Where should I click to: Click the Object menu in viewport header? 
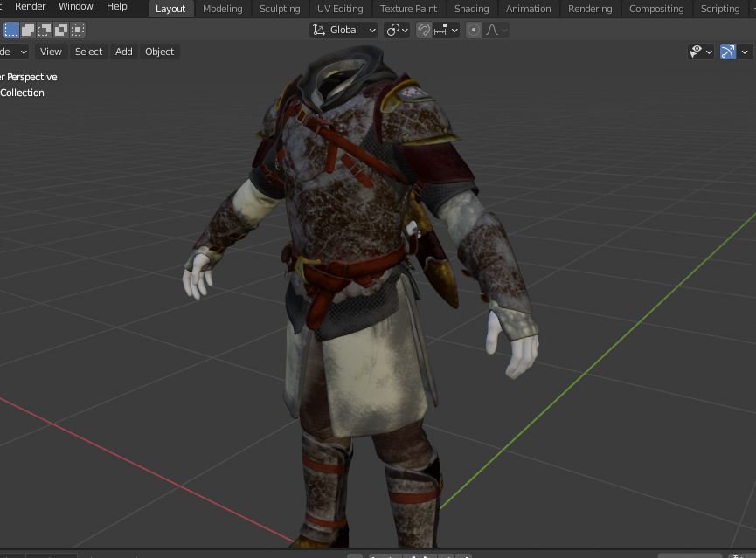click(x=159, y=52)
